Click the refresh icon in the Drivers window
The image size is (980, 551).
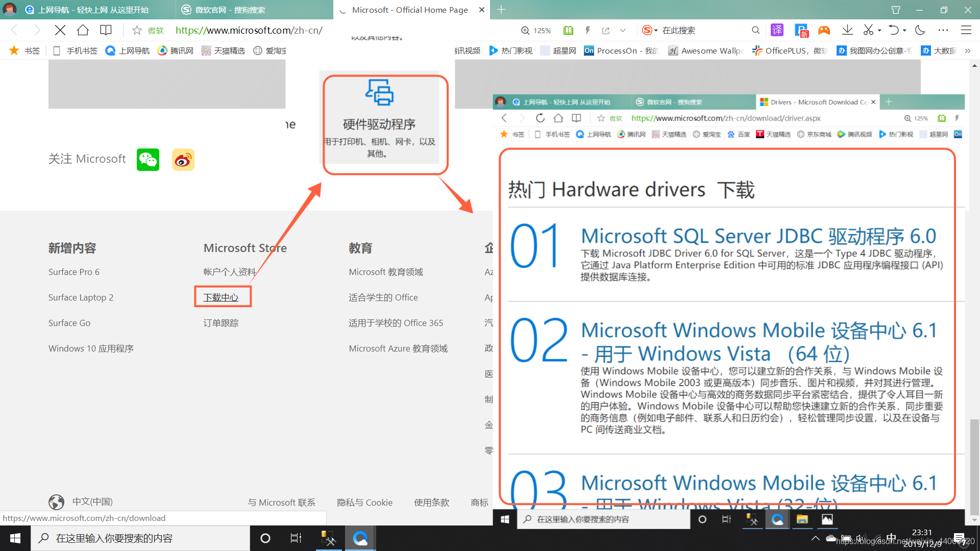pyautogui.click(x=540, y=118)
